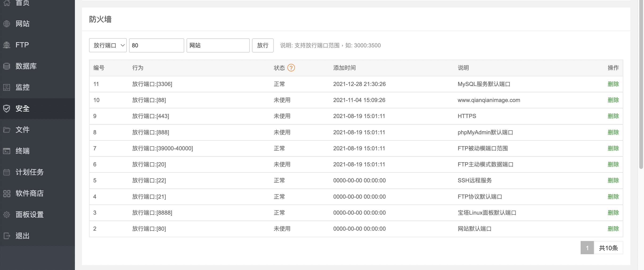Viewport: 644px width, 270px height.
Task: Click the vertical scrollbar on the right
Action: coord(641,85)
